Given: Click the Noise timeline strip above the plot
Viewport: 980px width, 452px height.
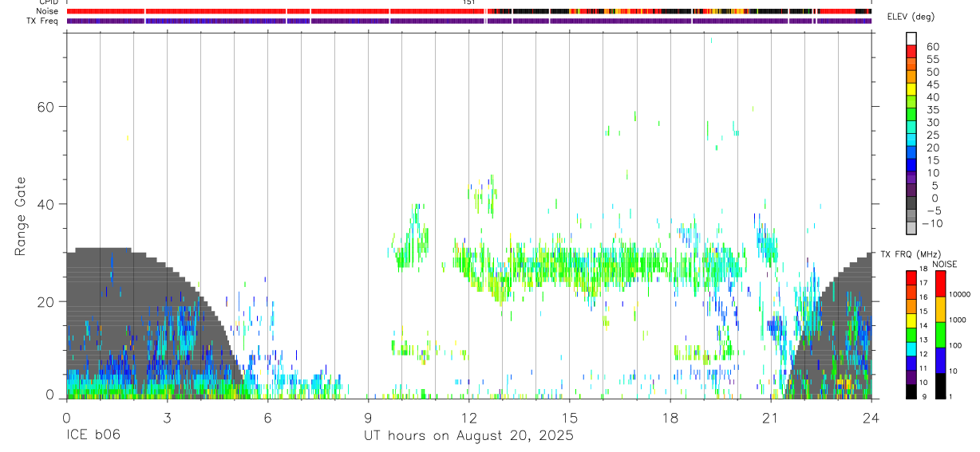Looking at the screenshot, I should (x=468, y=11).
